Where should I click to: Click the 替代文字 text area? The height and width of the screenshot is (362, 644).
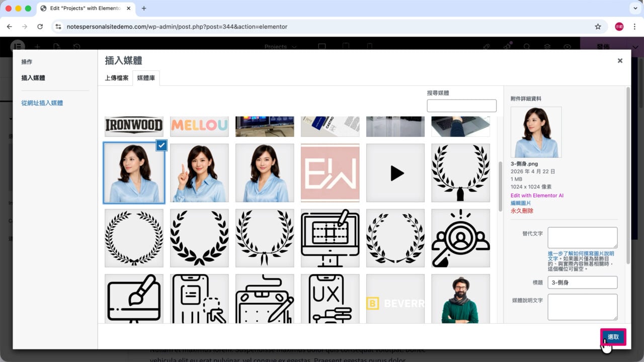(x=582, y=237)
